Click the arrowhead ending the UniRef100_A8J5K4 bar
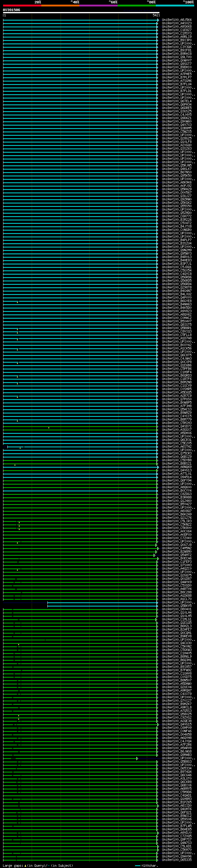This screenshot has width=197, height=868. [x=158, y=20]
